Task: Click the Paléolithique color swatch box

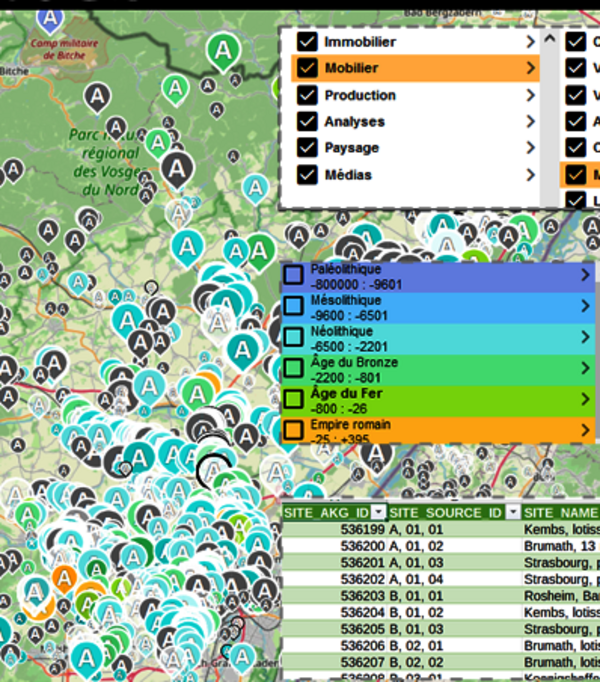Action: click(293, 275)
